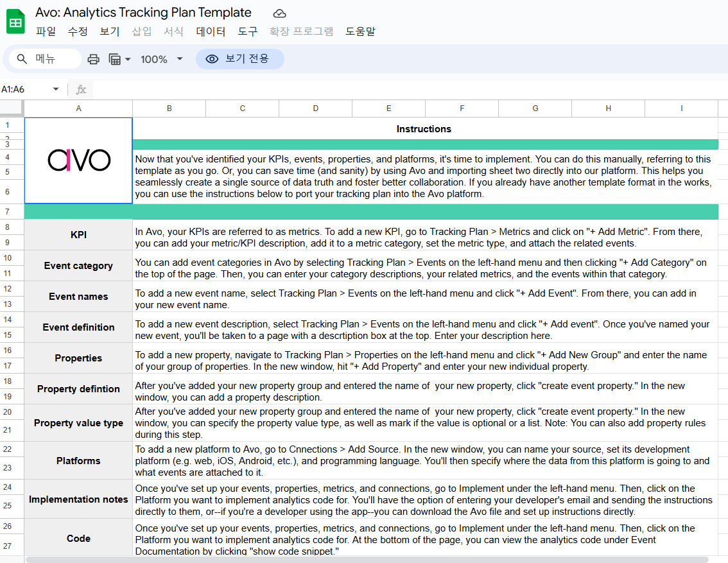728x563 pixels.
Task: Click the print icon
Action: click(93, 60)
